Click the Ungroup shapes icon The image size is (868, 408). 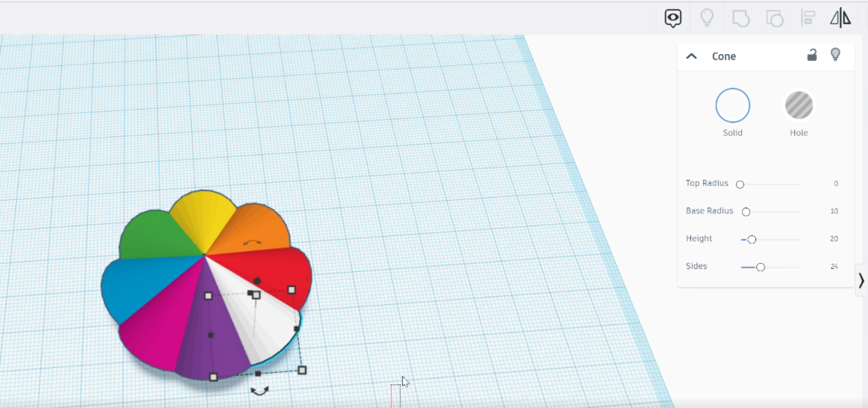(x=774, y=18)
